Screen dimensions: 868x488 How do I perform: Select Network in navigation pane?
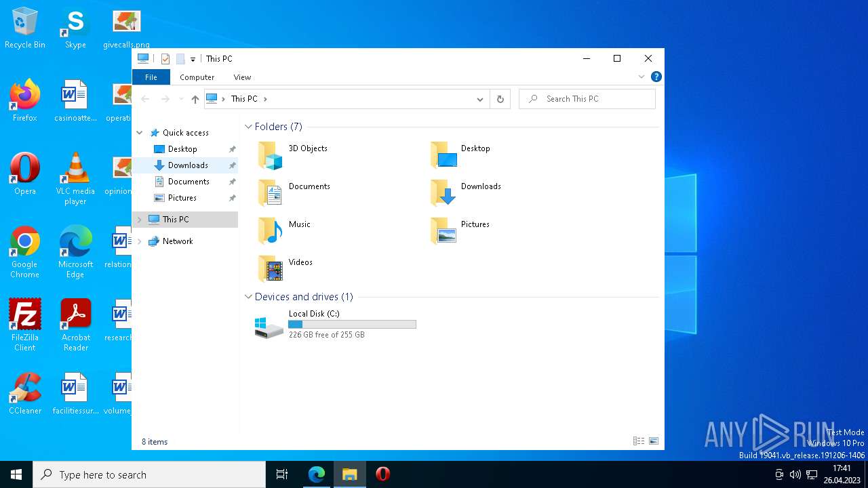178,241
